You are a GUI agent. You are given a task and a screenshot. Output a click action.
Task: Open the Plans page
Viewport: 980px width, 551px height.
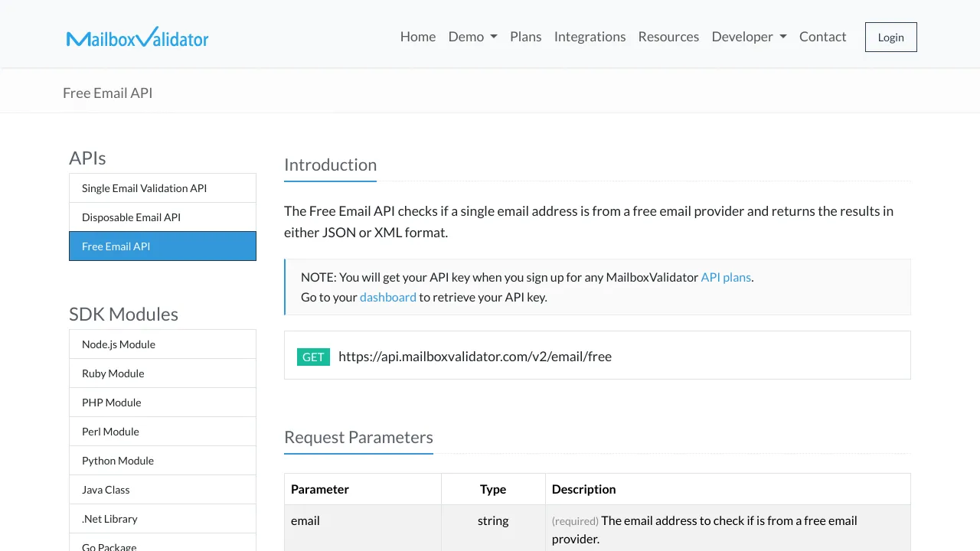pyautogui.click(x=526, y=37)
